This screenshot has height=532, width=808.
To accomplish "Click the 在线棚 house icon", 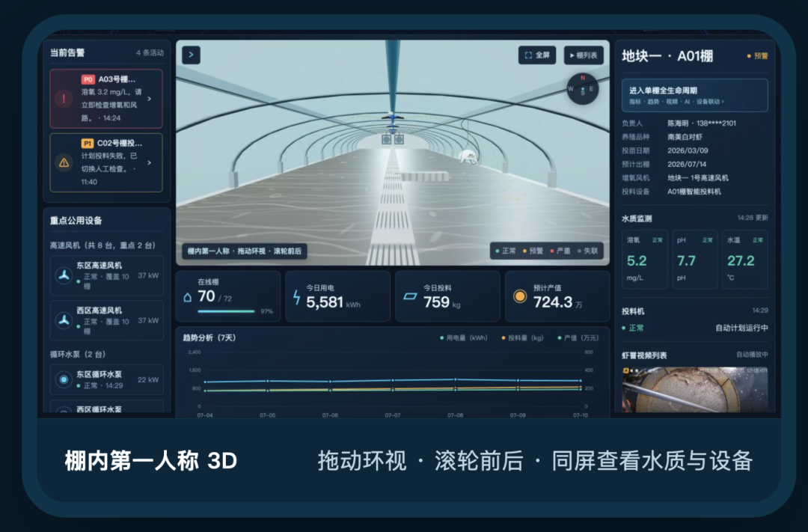I will (188, 298).
